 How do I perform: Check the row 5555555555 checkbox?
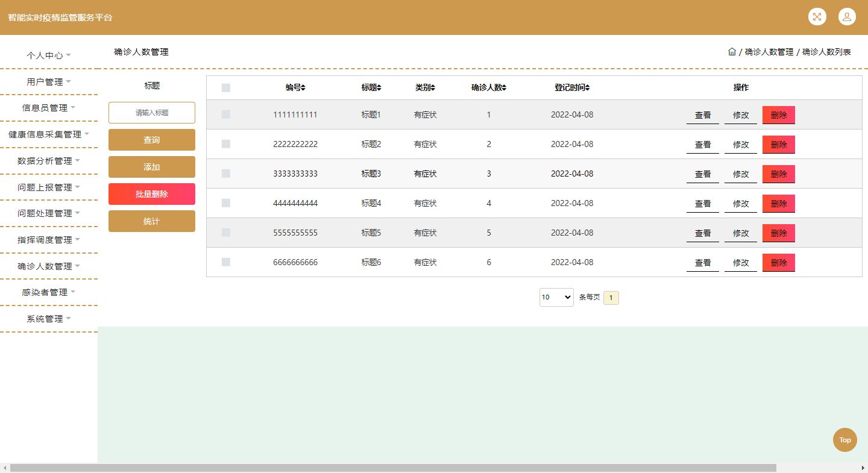pyautogui.click(x=226, y=233)
